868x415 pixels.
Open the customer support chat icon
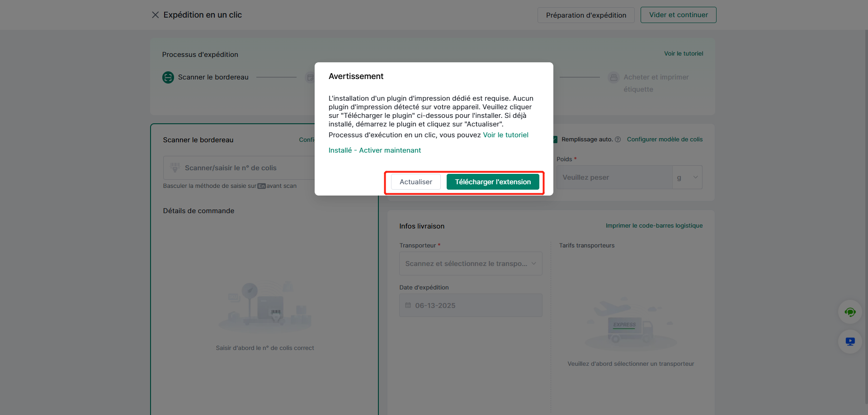[x=850, y=312]
